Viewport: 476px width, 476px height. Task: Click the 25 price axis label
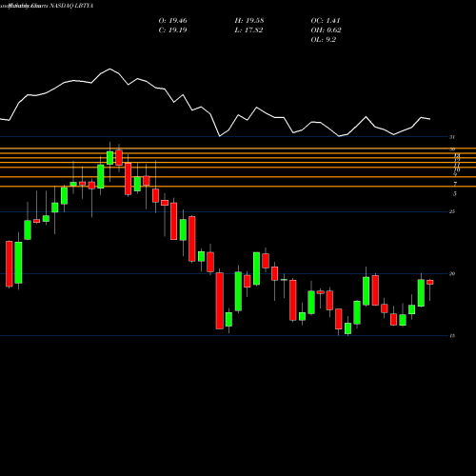click(452, 211)
